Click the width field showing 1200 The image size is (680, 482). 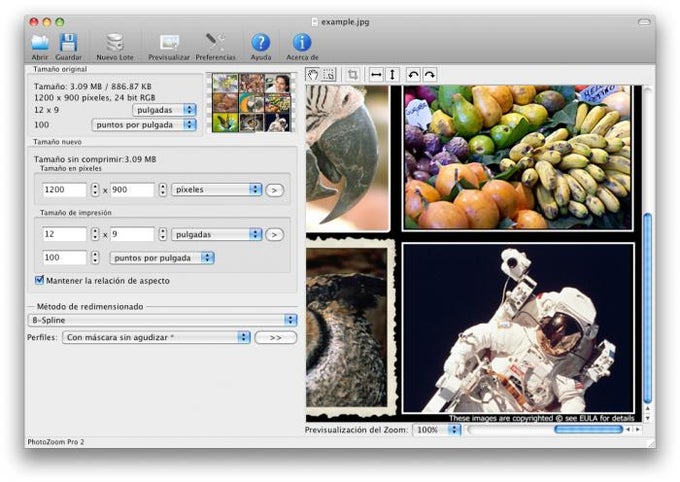[64, 189]
